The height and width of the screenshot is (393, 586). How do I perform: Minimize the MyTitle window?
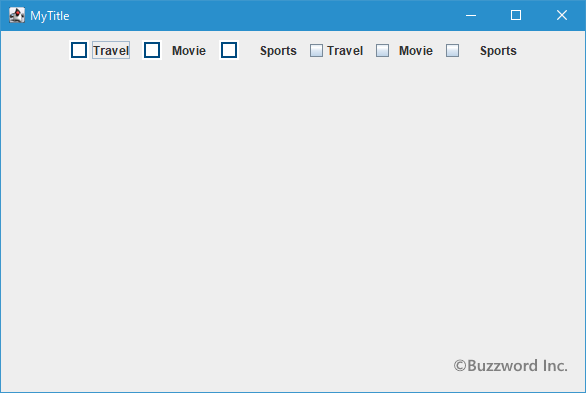pyautogui.click(x=471, y=15)
